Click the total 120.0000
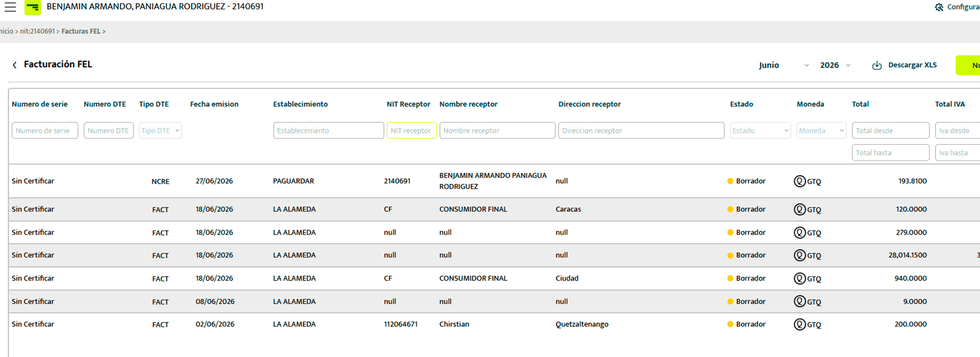Viewport: 980px width, 357px height. tap(911, 209)
